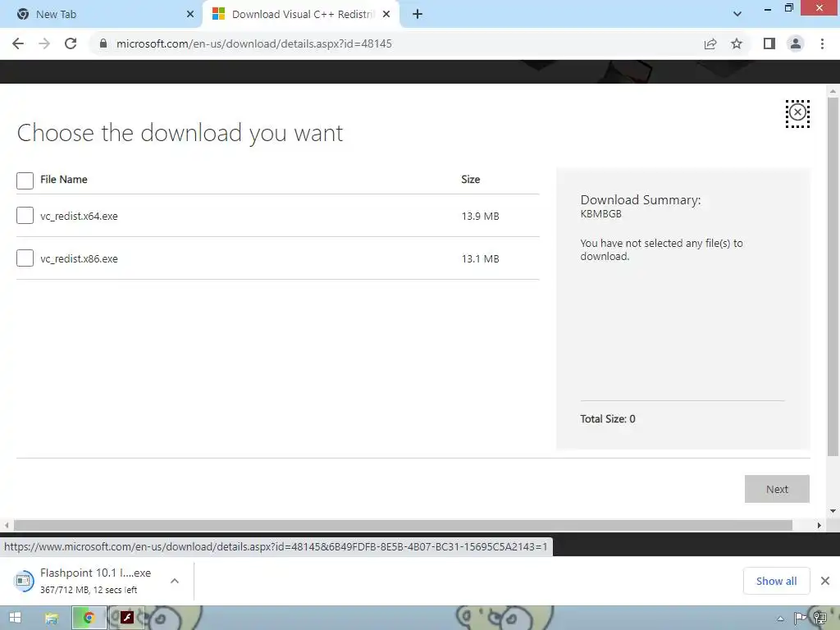Open Chrome three-dot menu
Viewport: 840px width, 630px height.
pos(822,44)
